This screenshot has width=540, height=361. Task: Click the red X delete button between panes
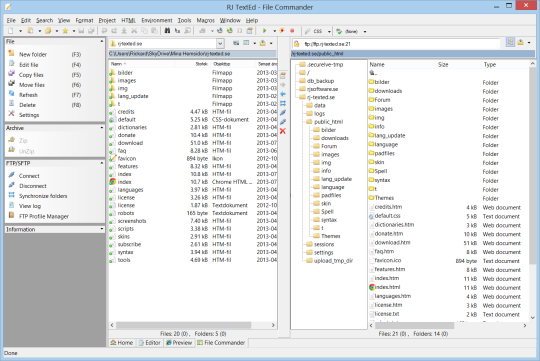tap(283, 131)
